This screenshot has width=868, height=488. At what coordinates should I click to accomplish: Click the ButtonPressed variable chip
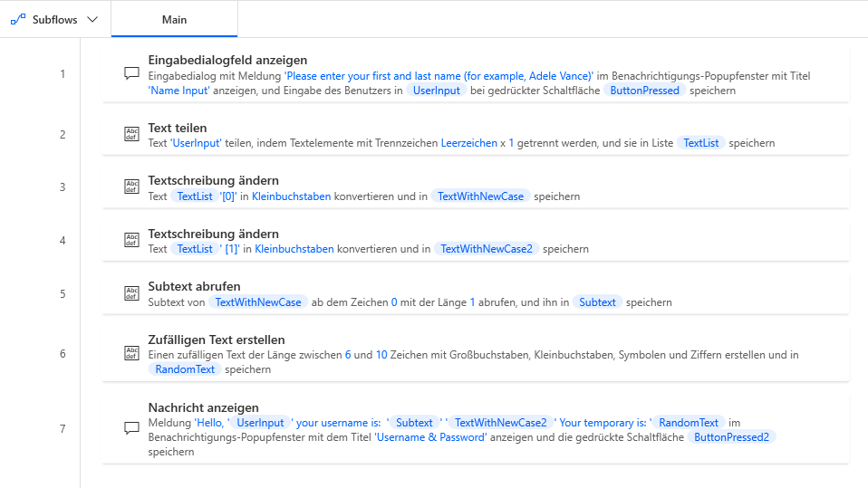click(644, 91)
